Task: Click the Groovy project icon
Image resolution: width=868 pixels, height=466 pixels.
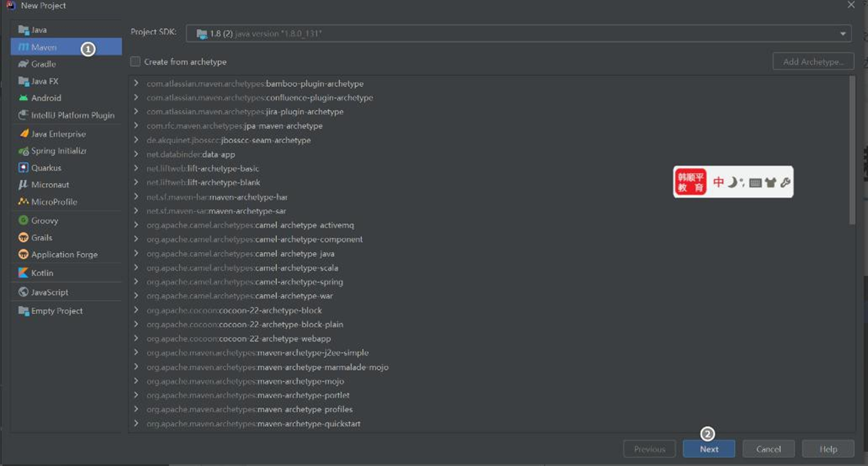Action: point(24,221)
